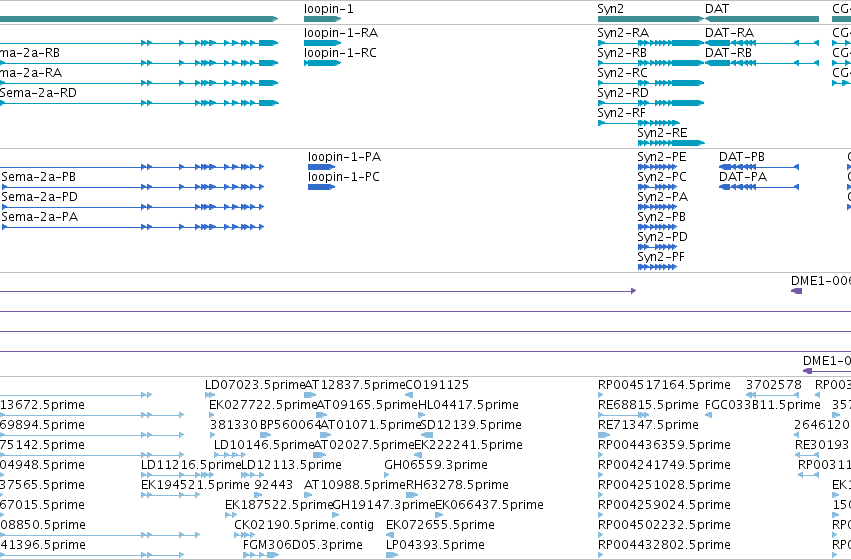The image size is (851, 560).
Task: Select RP004241749.5prime EST label
Action: coord(664,465)
